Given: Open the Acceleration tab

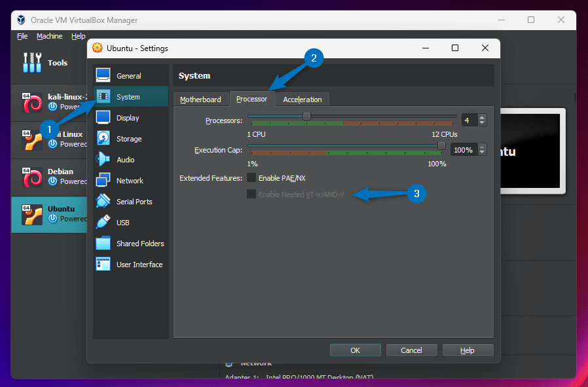Looking at the screenshot, I should coord(302,99).
